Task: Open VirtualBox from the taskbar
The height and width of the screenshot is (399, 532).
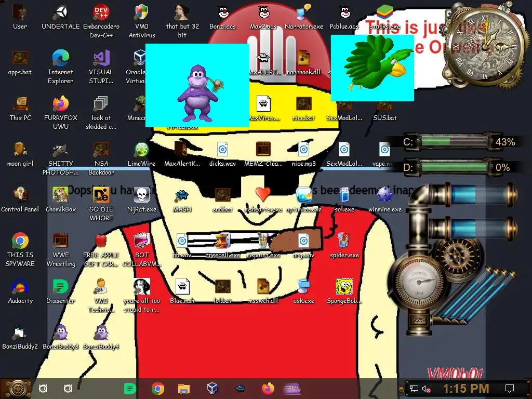Action: (212, 388)
